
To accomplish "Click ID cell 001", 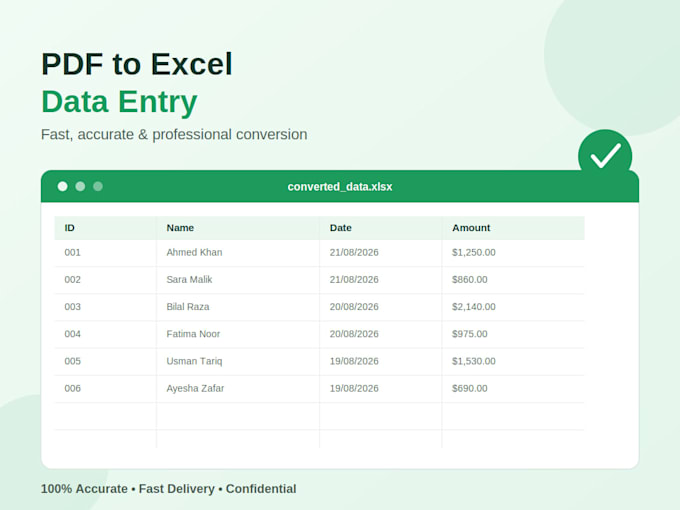I will coord(105,252).
